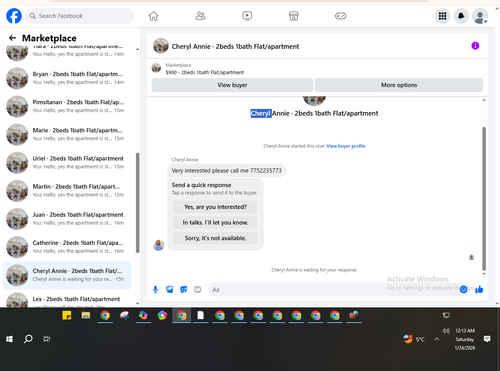This screenshot has width=500, height=371.
Task: Open File Explorer from the taskbar
Action: (x=86, y=315)
